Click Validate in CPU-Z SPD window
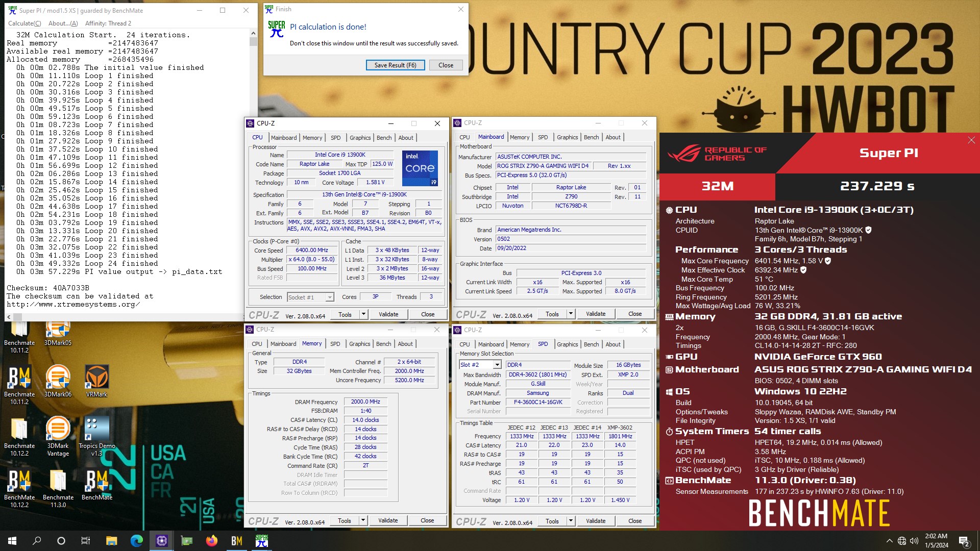This screenshot has height=551, width=980. (596, 521)
